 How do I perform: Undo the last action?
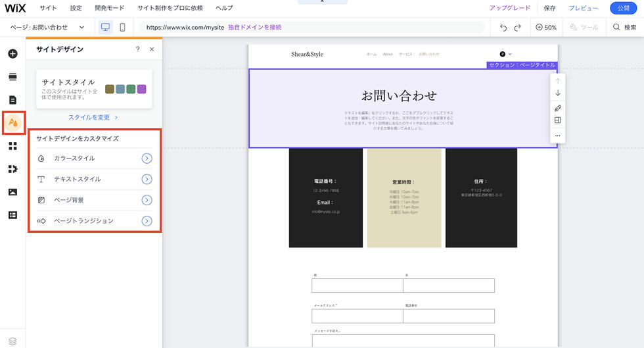tap(503, 28)
